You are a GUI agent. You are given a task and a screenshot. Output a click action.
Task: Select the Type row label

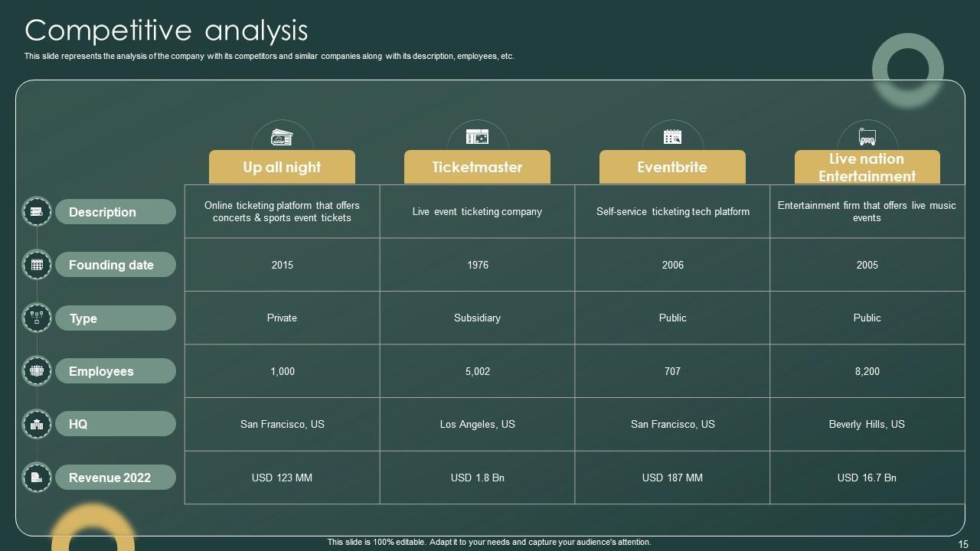pyautogui.click(x=116, y=318)
